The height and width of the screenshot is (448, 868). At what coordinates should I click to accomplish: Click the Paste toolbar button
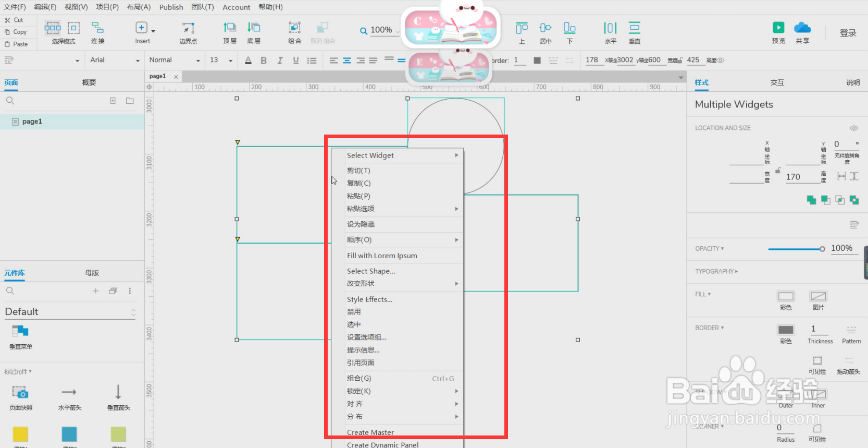pos(16,44)
